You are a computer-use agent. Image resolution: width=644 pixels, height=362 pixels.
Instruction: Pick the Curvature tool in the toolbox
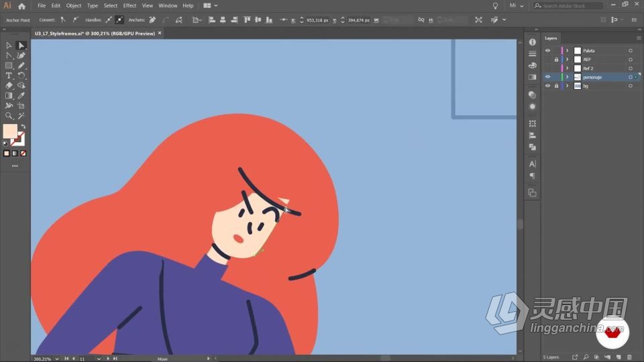click(21, 56)
